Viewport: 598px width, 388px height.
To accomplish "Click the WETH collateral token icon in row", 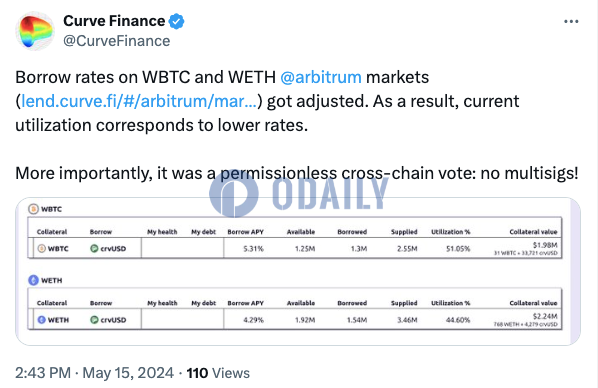I will (42, 320).
